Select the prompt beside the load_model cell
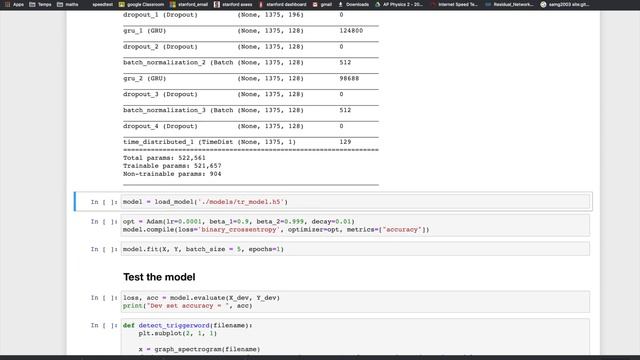Screen dimensions: 640x360 104,202
